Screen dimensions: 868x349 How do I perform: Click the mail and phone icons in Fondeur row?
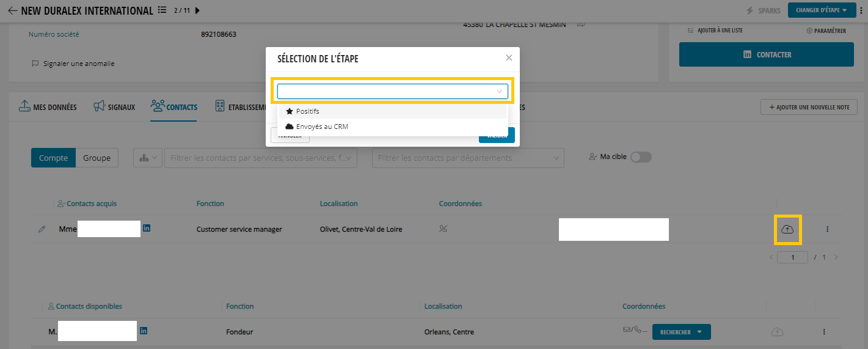(x=636, y=330)
